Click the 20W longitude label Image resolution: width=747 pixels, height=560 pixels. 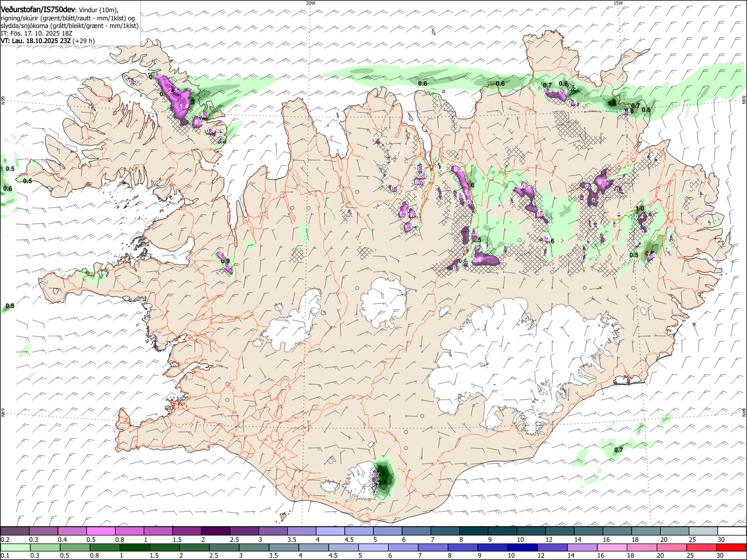tap(310, 3)
